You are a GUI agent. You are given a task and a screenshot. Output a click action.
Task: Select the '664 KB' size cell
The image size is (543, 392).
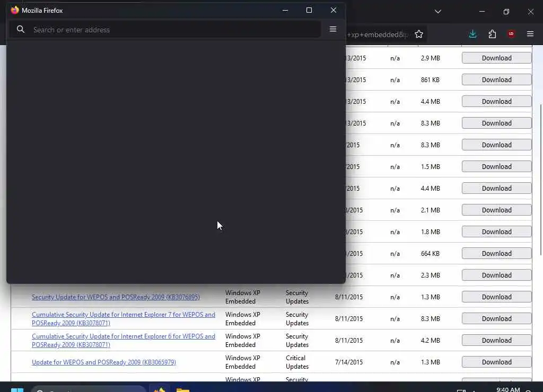coord(430,254)
